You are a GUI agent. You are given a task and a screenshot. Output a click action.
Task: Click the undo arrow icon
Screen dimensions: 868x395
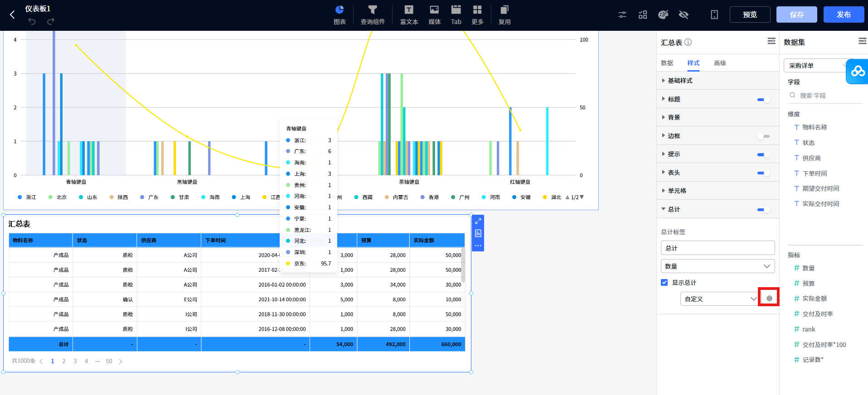pyautogui.click(x=32, y=21)
